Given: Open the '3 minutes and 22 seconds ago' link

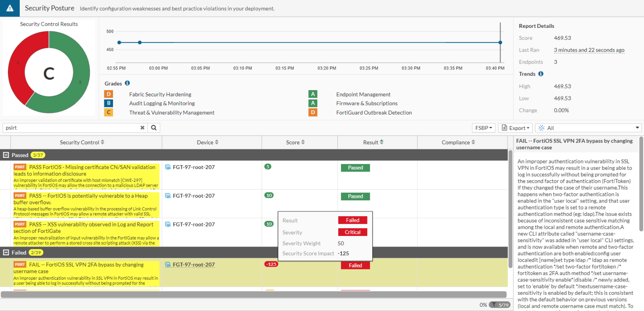Looking at the screenshot, I should 589,50.
